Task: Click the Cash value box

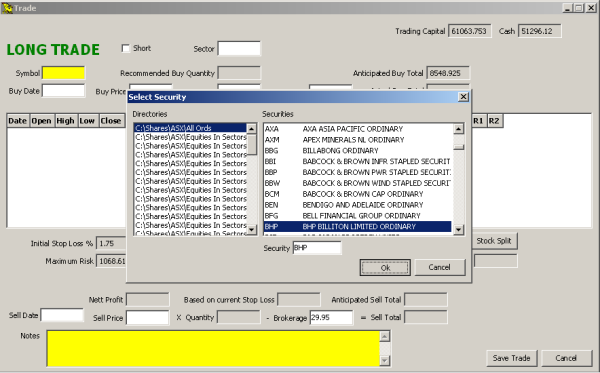Action: pos(540,31)
